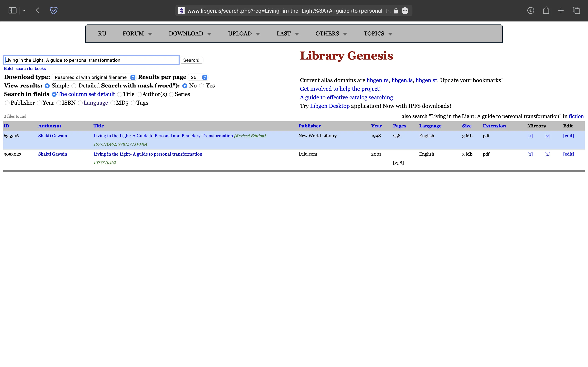The width and height of the screenshot is (588, 367).
Task: Click the browser back navigation icon
Action: click(37, 11)
